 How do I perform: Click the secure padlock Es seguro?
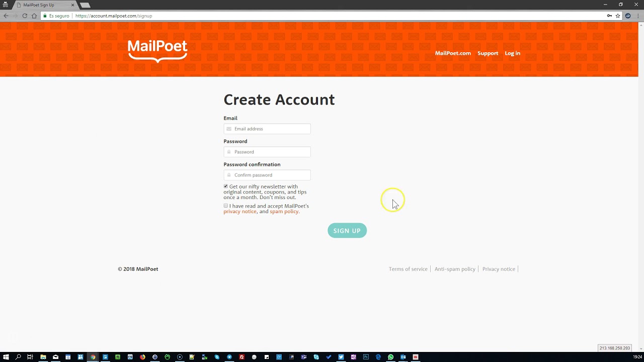[56, 16]
